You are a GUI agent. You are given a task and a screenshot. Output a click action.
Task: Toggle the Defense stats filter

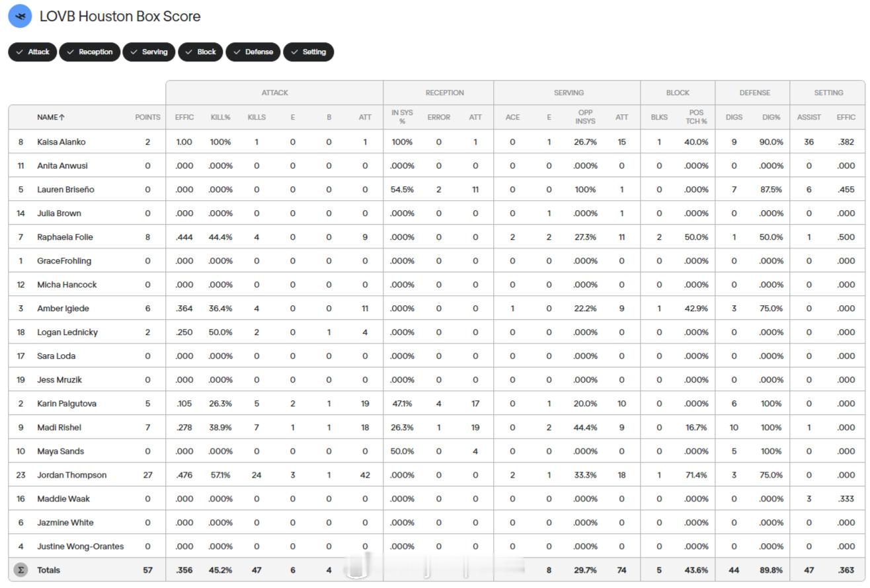click(x=253, y=52)
